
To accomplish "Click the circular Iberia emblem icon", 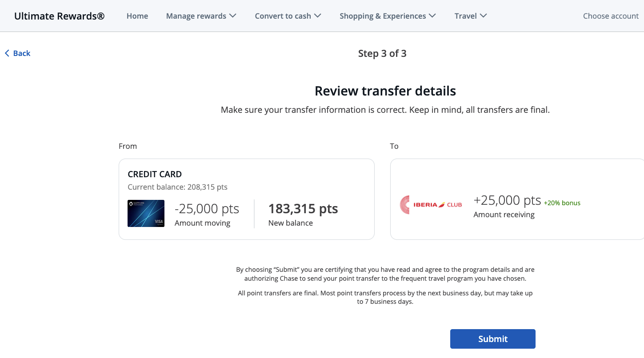I will click(x=405, y=205).
